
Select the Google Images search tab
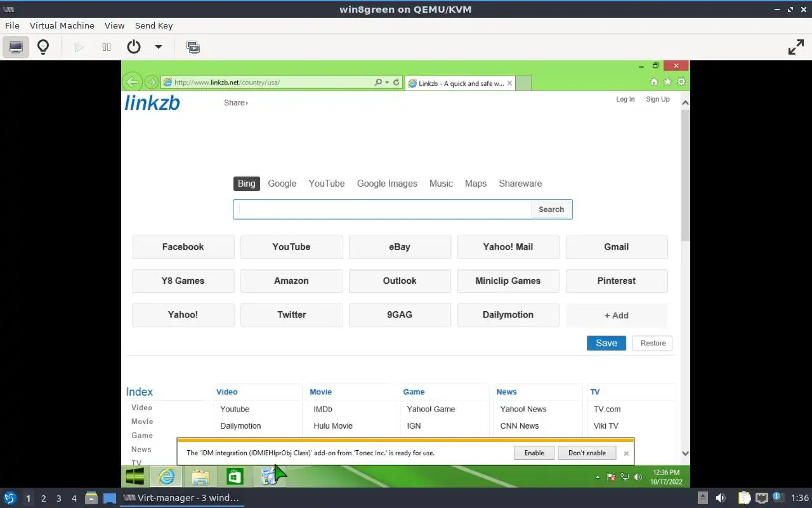click(x=387, y=184)
